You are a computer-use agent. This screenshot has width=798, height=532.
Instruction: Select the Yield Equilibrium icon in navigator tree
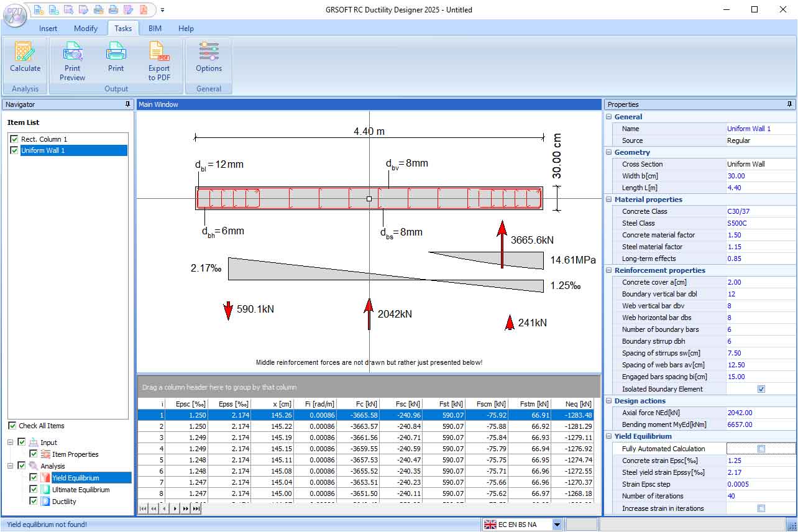click(x=45, y=477)
